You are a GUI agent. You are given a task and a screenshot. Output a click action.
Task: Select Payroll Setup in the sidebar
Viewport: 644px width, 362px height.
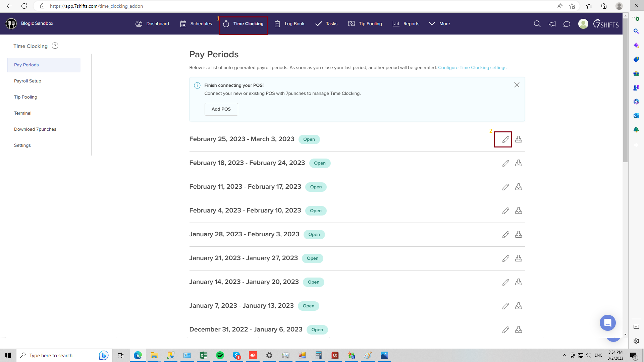point(28,81)
